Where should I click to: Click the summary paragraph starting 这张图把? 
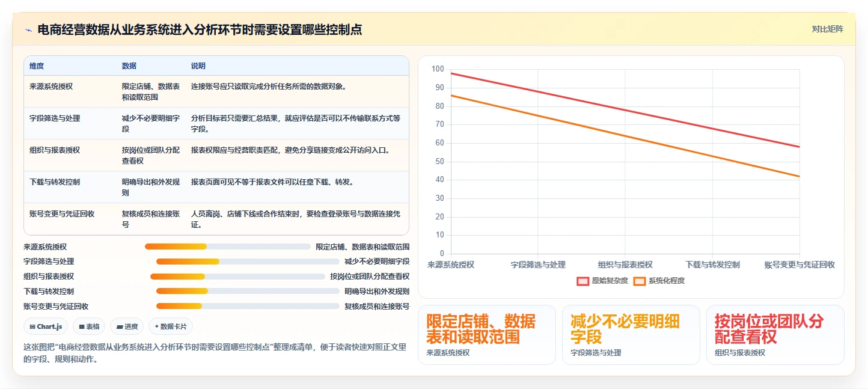[x=215, y=353]
